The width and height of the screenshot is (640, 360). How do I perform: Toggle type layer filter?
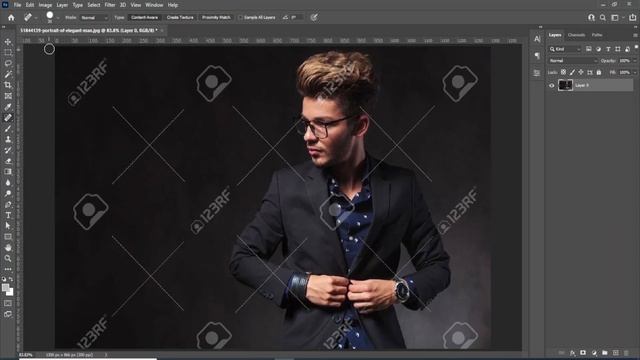608,49
